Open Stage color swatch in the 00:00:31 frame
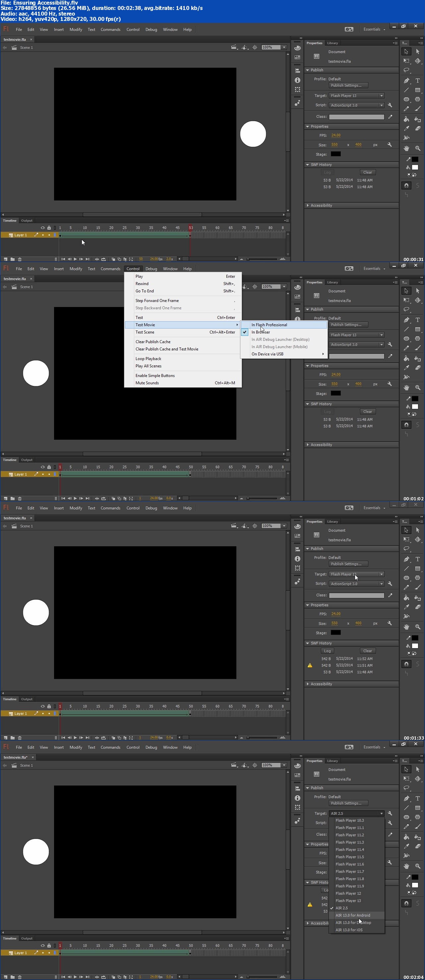This screenshot has height=980, width=425. pos(336,154)
